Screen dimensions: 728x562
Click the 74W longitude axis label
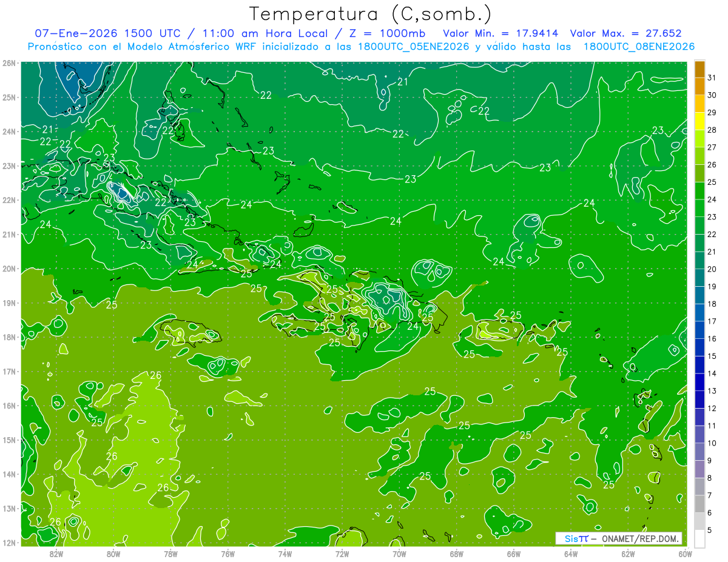[285, 554]
